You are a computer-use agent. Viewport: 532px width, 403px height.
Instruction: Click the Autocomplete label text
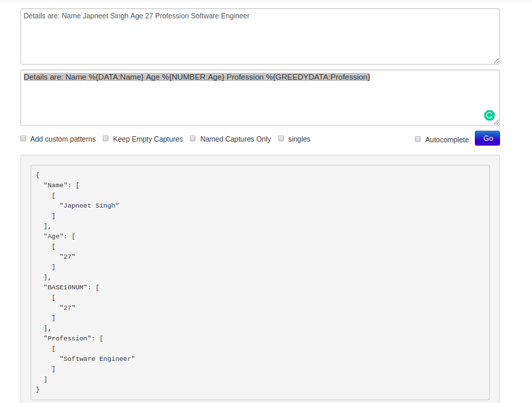pos(447,140)
